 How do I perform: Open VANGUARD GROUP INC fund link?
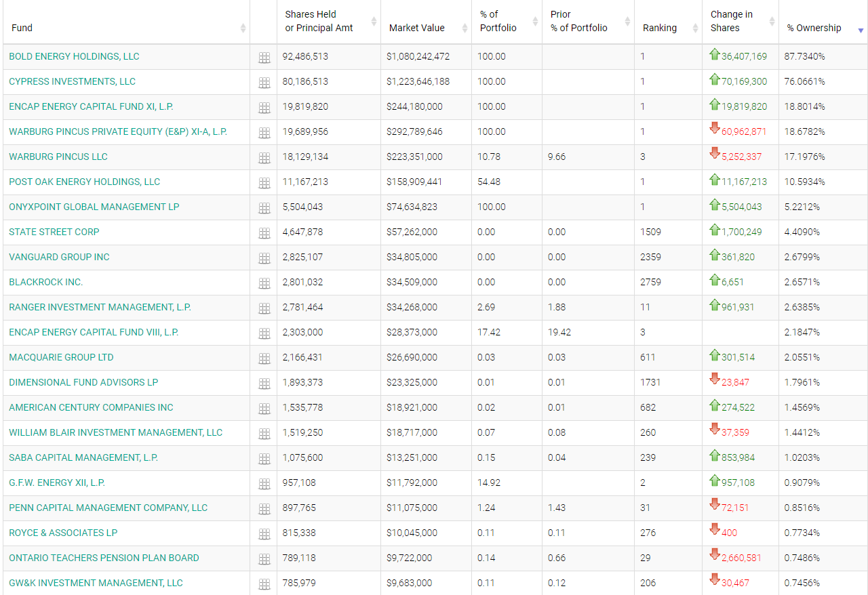[x=59, y=257]
